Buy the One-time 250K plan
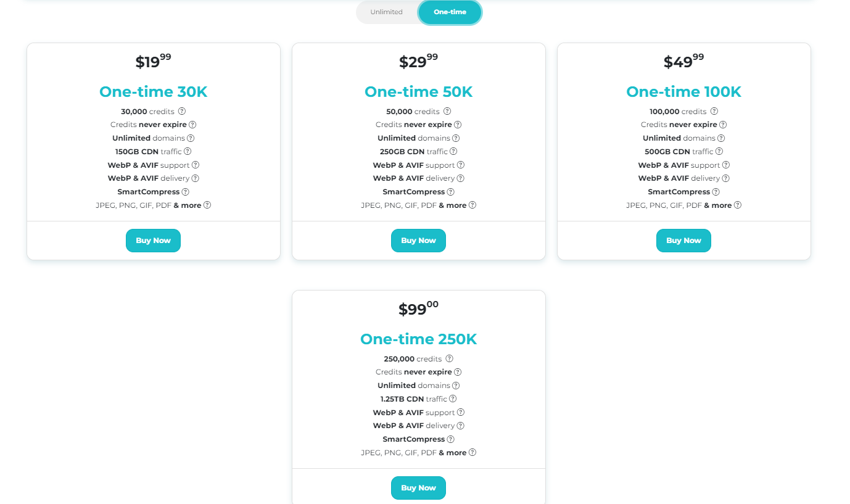The image size is (850, 504). point(418,488)
